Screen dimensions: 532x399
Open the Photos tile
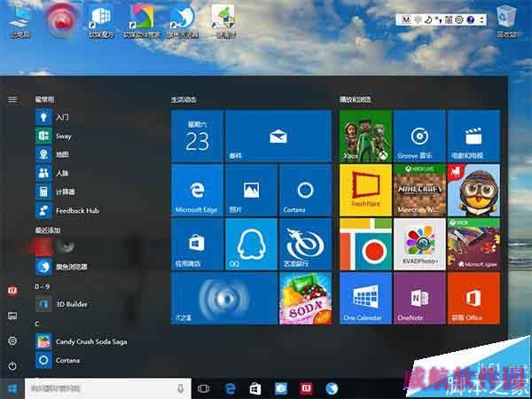252,190
